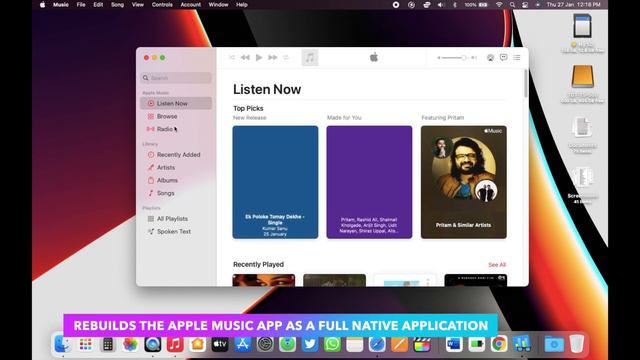Screen dimensions: 640x360
Task: Open the Help menu
Action: click(242, 5)
